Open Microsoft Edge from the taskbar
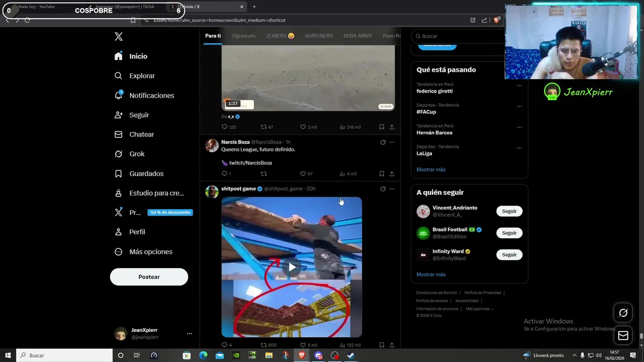The height and width of the screenshot is (362, 644). pyautogui.click(x=203, y=355)
